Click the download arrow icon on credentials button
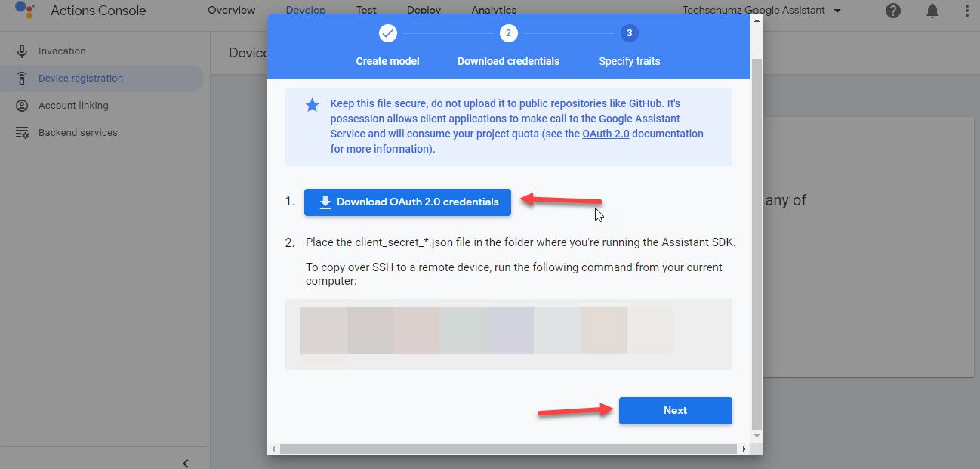 pos(325,201)
